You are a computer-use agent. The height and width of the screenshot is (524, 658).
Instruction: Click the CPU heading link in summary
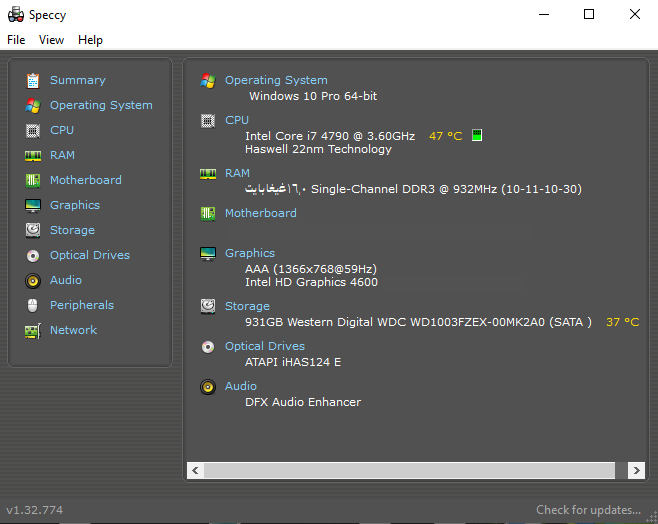(x=237, y=120)
